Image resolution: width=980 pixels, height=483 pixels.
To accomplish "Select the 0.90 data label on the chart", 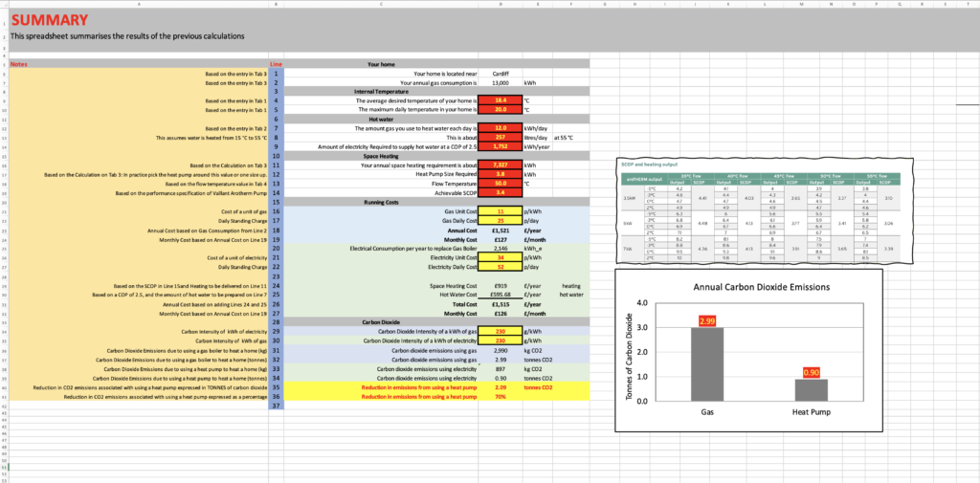I will tap(812, 372).
